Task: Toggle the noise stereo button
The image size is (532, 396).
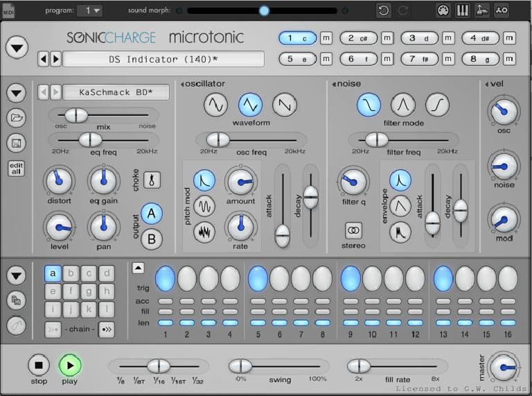Action: [353, 231]
